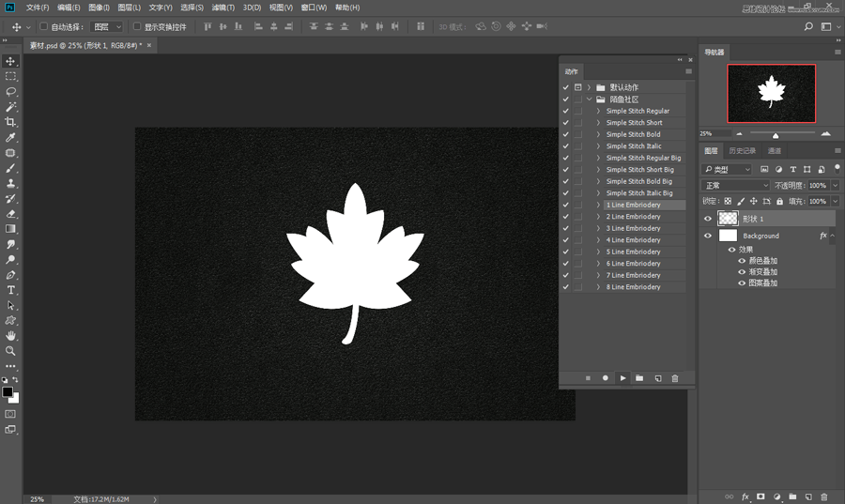This screenshot has width=845, height=504.
Task: Open the 滤镜(T) menu
Action: [223, 8]
